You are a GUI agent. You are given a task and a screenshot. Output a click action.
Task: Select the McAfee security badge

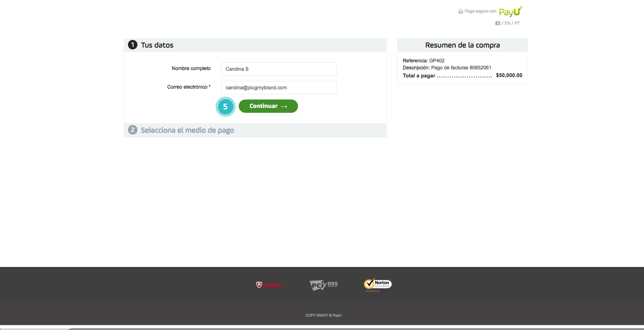pyautogui.click(x=269, y=285)
